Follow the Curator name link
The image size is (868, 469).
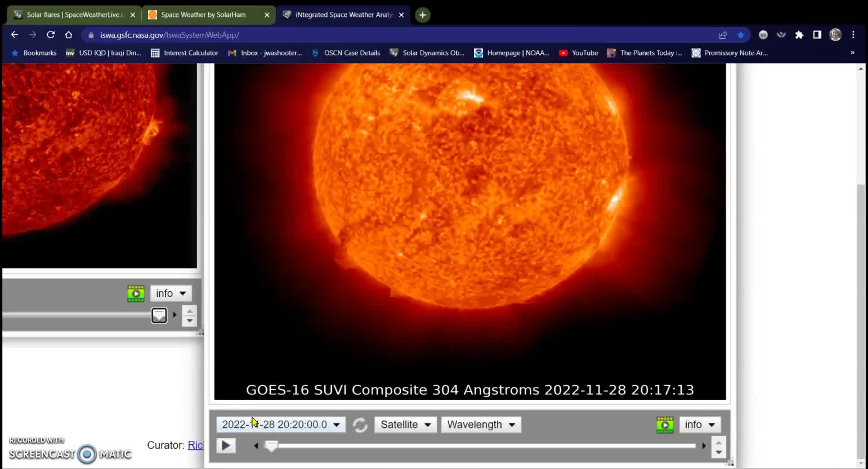pyautogui.click(x=195, y=445)
